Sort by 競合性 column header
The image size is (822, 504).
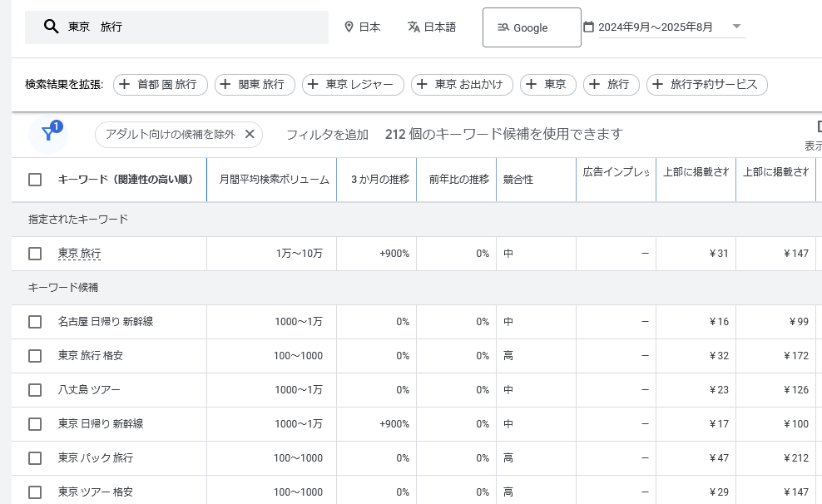(518, 180)
